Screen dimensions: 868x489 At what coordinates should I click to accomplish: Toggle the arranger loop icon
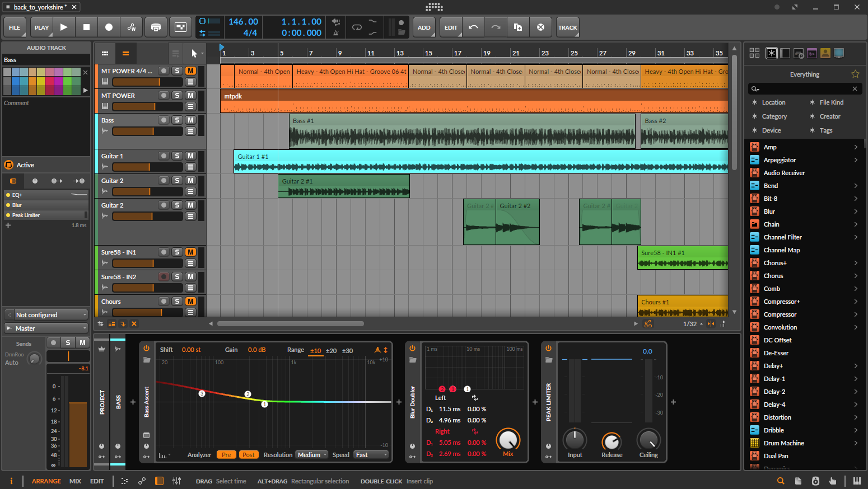pyautogui.click(x=357, y=27)
